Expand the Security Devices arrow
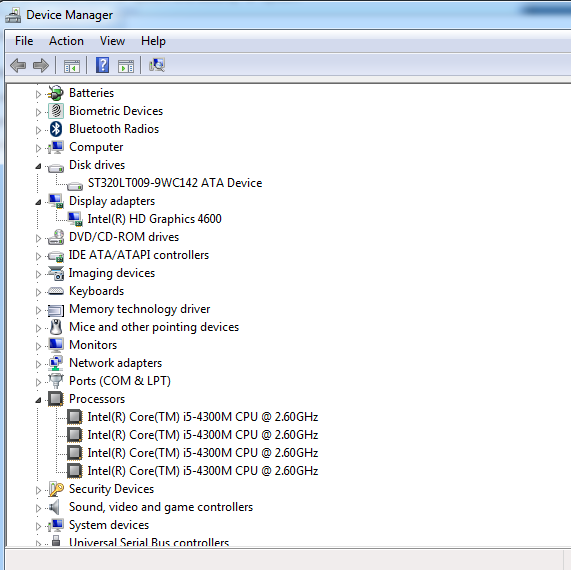 [38, 490]
